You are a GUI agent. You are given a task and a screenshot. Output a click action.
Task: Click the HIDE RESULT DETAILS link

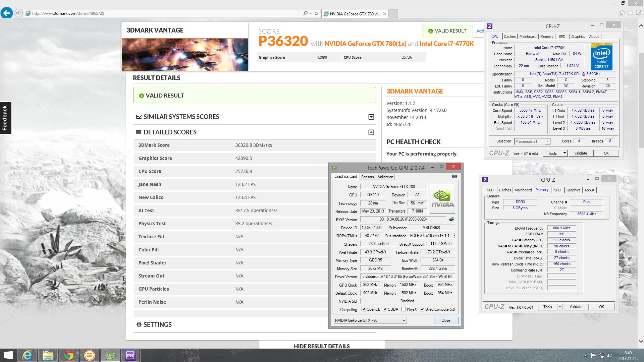click(x=322, y=346)
